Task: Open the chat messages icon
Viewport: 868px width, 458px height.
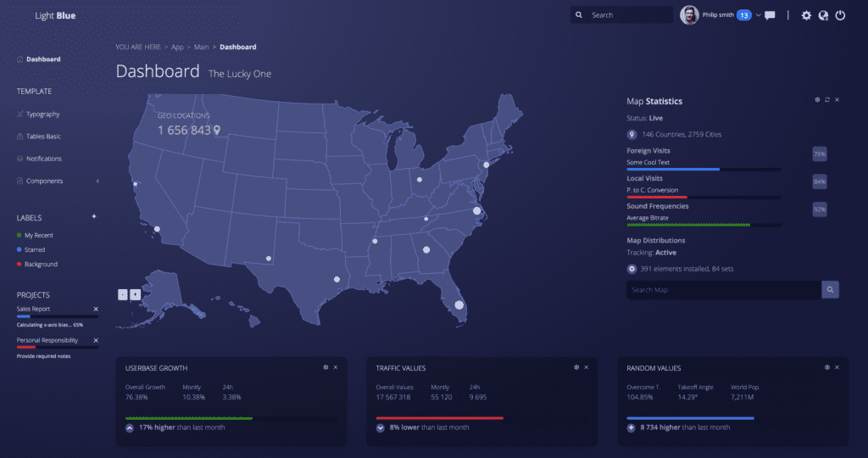Action: (x=770, y=15)
